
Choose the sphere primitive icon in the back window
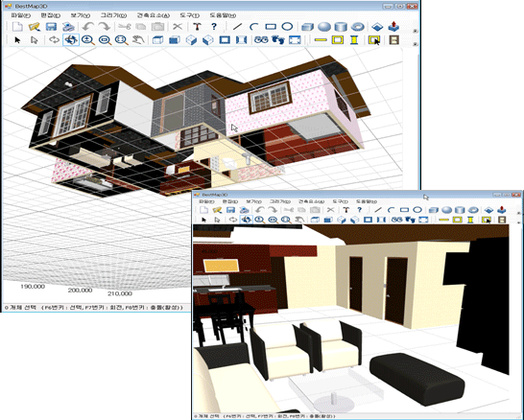tap(324, 27)
